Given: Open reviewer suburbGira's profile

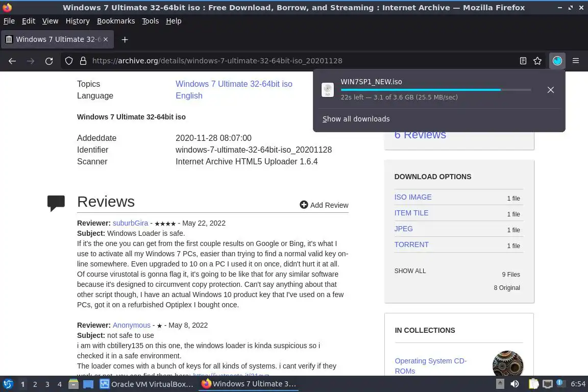Looking at the screenshot, I should [x=131, y=223].
